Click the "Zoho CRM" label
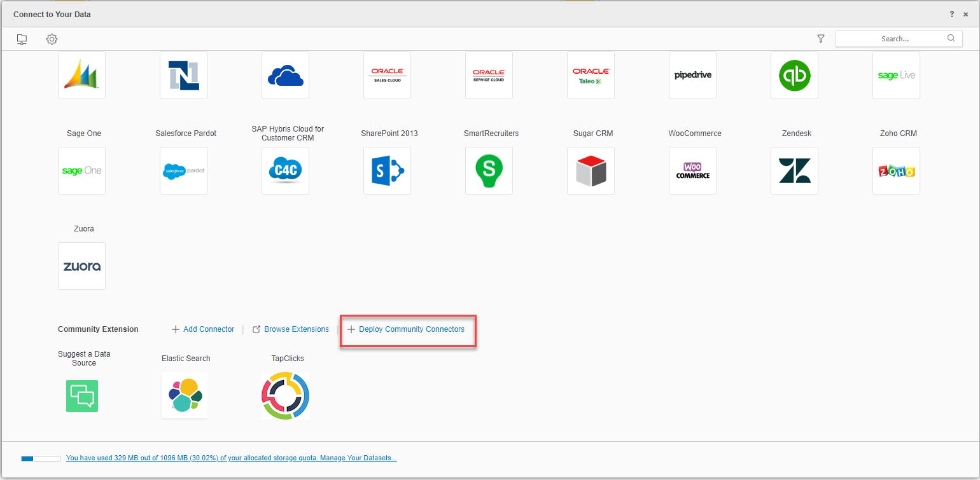 [899, 134]
